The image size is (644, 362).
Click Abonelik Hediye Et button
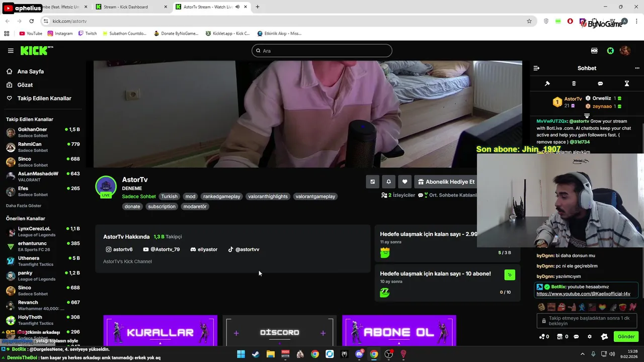click(446, 182)
